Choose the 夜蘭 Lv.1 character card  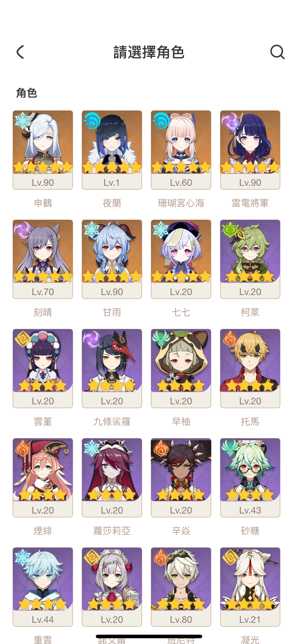pos(112,150)
